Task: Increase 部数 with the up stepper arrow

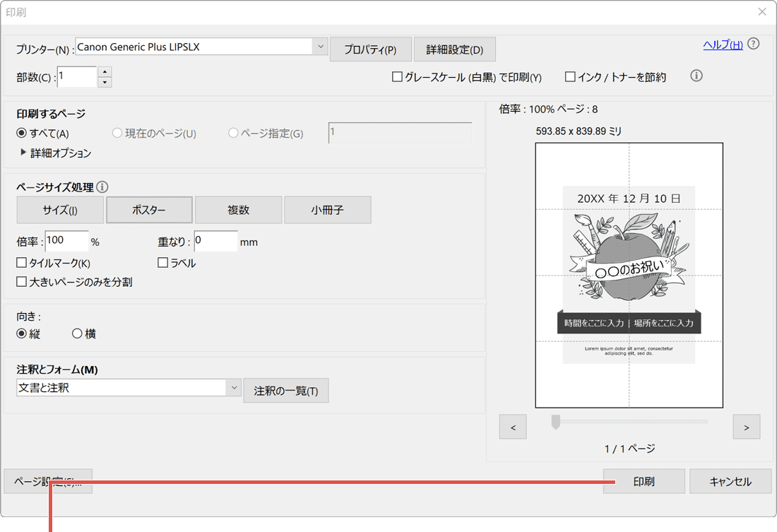Action: pos(105,71)
